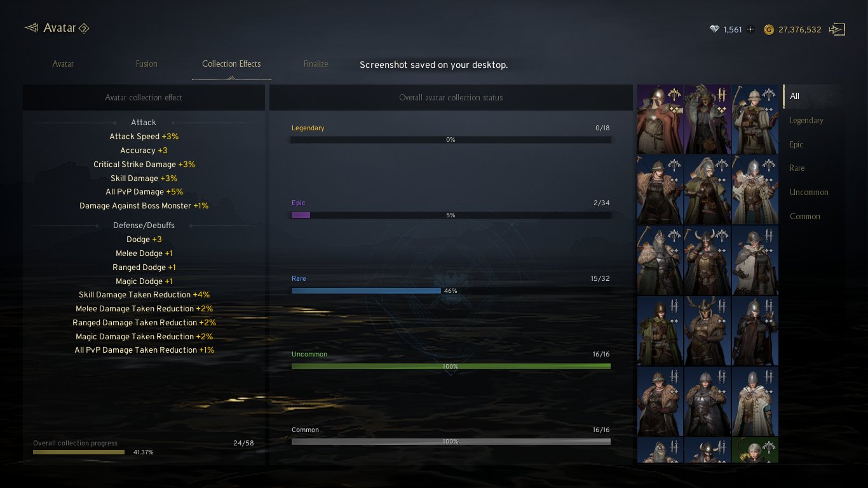Screen dimensions: 868x488
Task: Filter avatars by Epic
Action: click(x=796, y=144)
